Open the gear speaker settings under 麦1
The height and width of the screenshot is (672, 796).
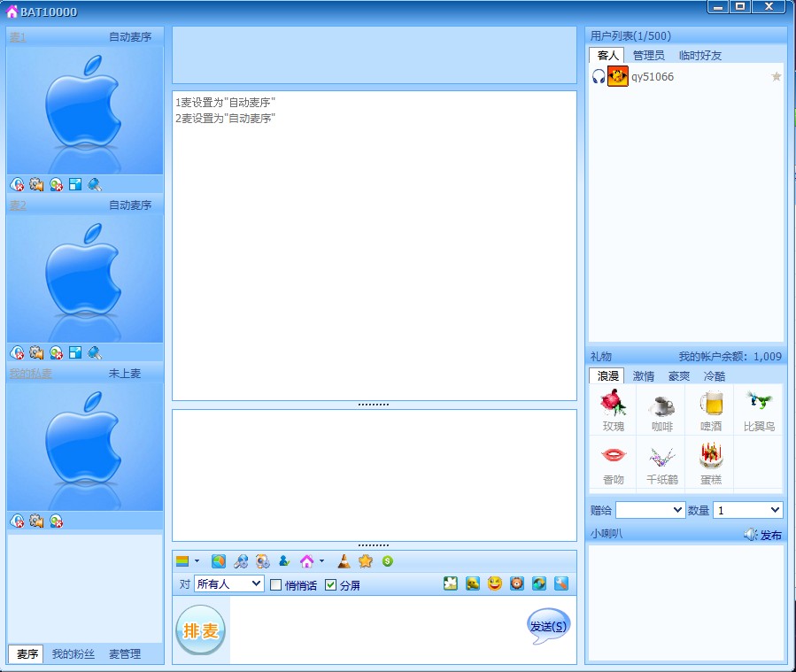pyautogui.click(x=36, y=184)
